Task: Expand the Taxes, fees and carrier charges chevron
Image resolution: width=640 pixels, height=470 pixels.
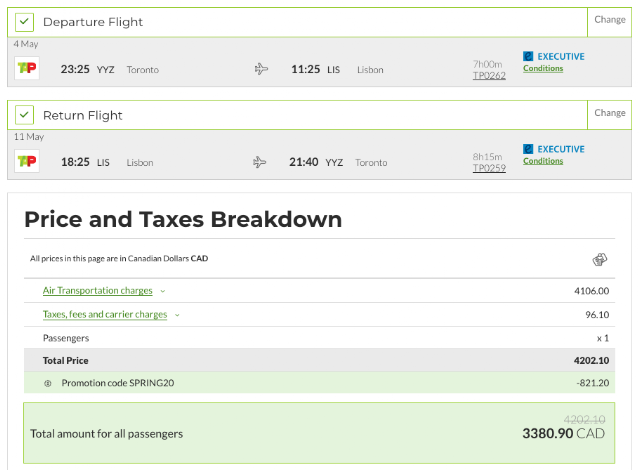Action: [x=177, y=315]
